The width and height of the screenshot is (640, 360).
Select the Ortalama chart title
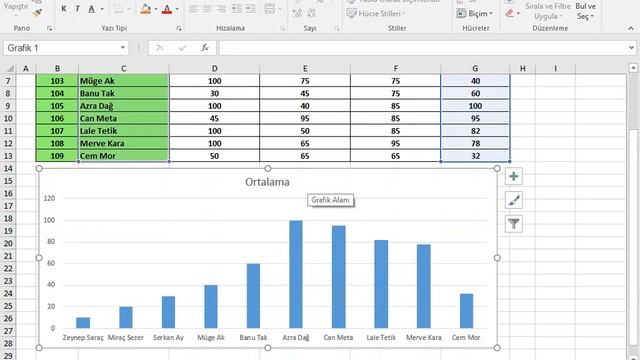pos(267,182)
